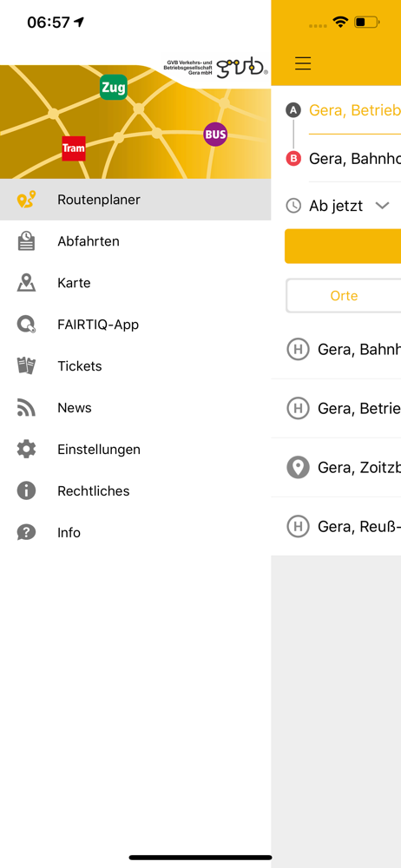Open Routenplaner from side menu
The image size is (401, 868).
[135, 200]
